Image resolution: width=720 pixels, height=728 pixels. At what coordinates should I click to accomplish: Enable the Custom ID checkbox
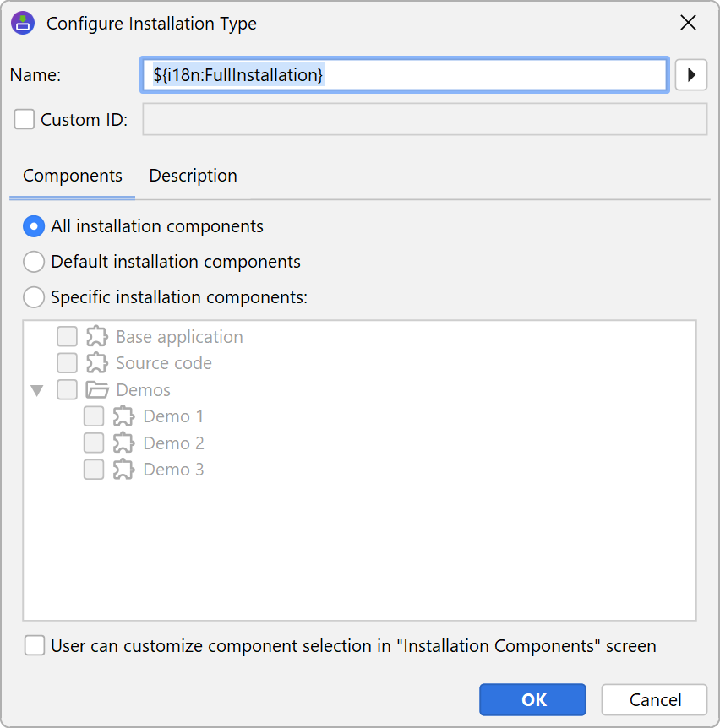(x=25, y=120)
